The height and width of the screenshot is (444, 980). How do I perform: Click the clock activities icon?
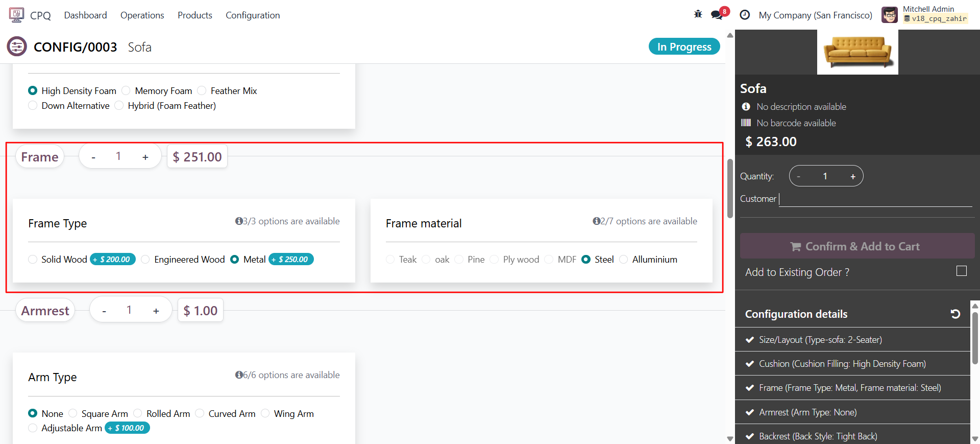(x=745, y=15)
